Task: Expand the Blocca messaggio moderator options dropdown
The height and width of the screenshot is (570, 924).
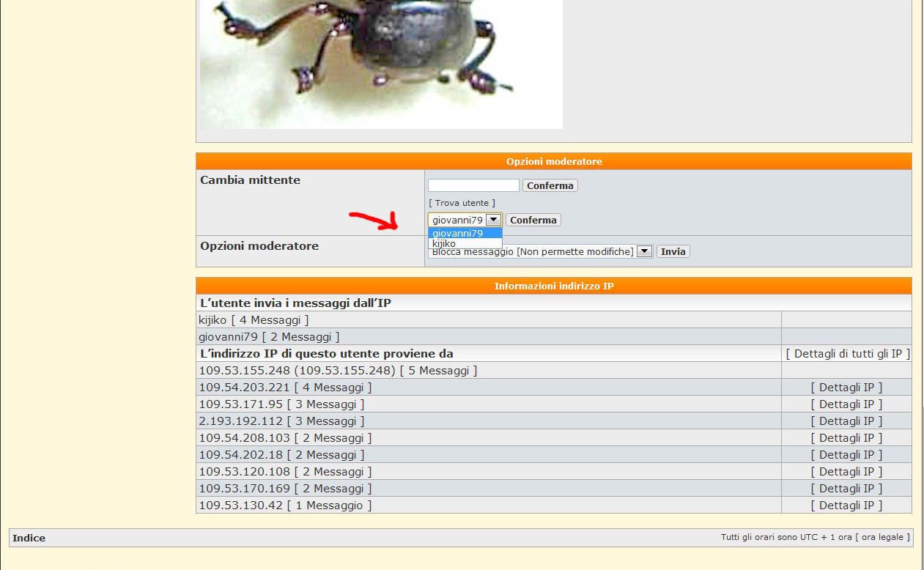Action: pyautogui.click(x=644, y=251)
